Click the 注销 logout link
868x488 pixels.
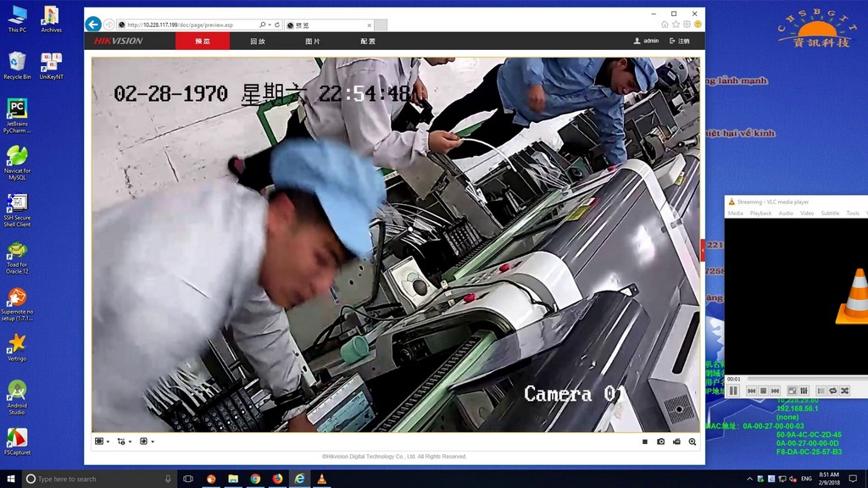pyautogui.click(x=680, y=41)
